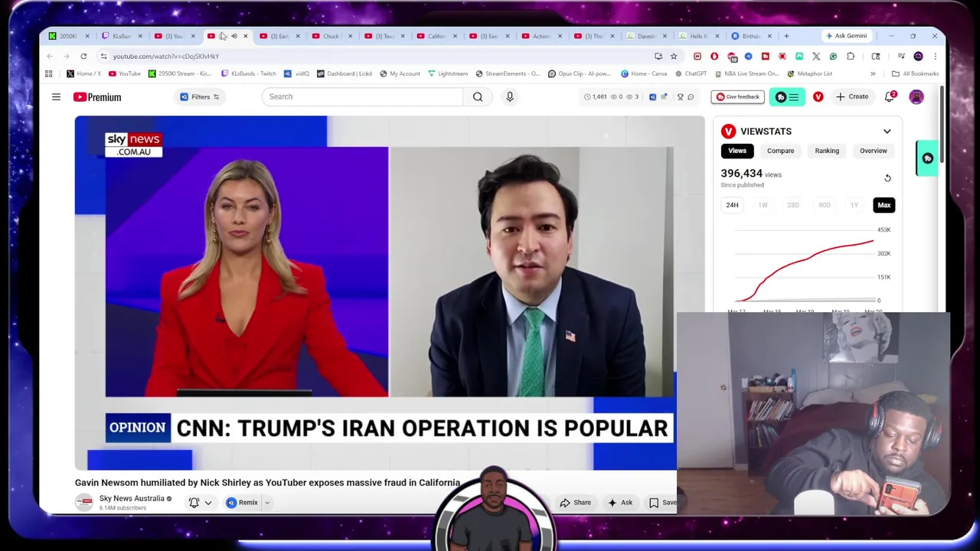The height and width of the screenshot is (551, 980).
Task: Click the vidIQ comment stats icon
Action: tap(691, 96)
